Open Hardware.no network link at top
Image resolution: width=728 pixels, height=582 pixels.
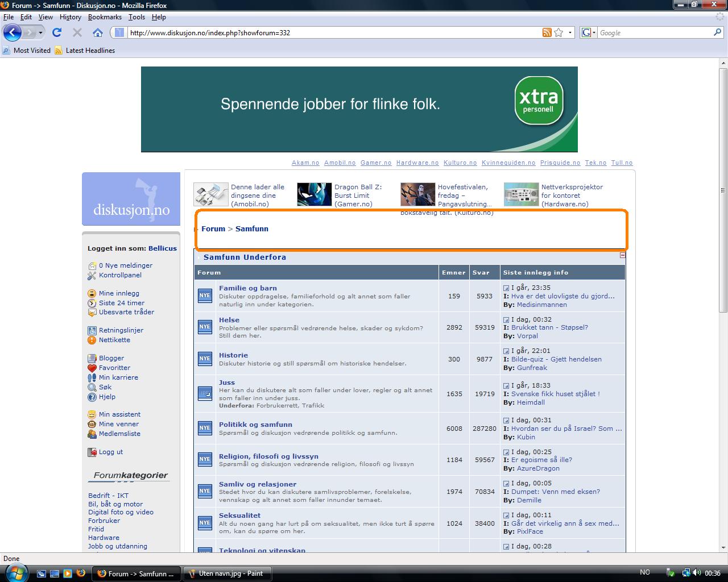[x=417, y=163]
